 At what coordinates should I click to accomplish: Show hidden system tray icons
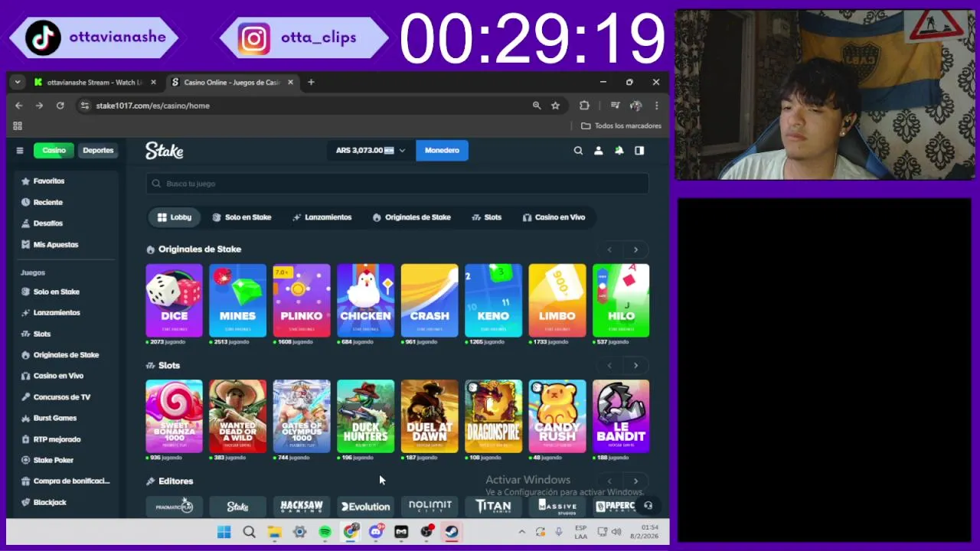[521, 532]
